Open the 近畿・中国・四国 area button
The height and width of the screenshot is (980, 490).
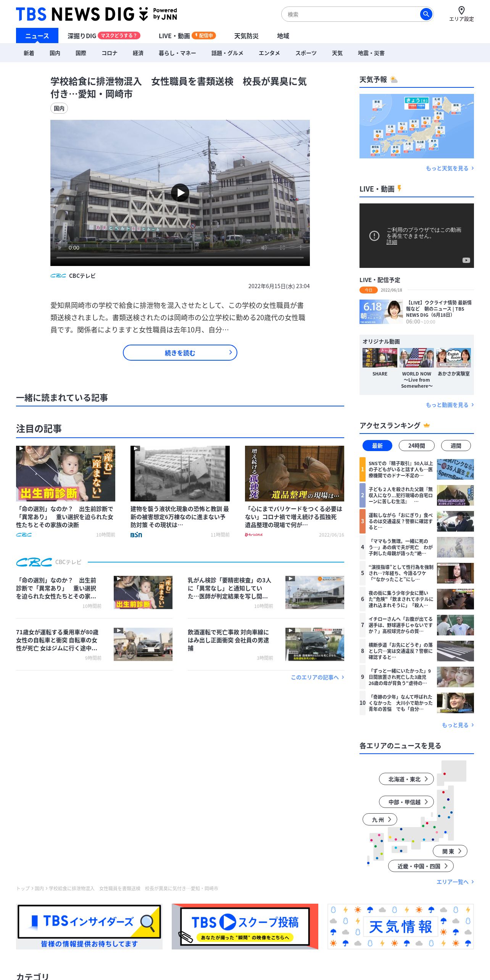click(x=421, y=866)
